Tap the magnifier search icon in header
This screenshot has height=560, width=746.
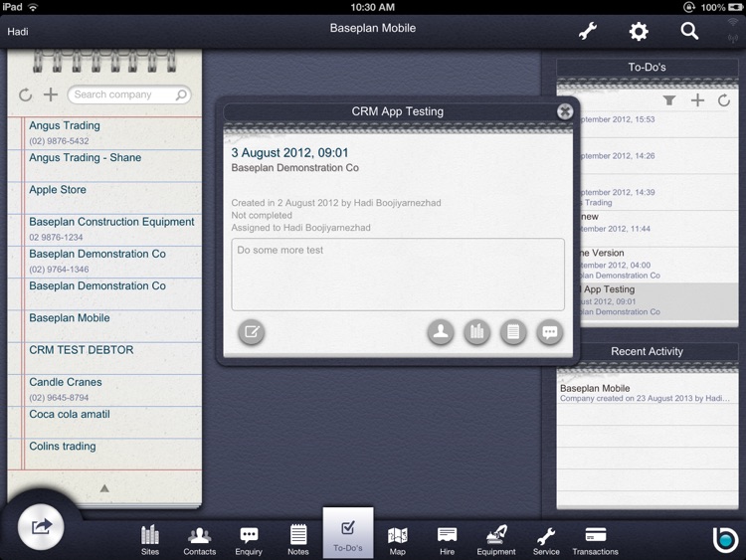689,32
